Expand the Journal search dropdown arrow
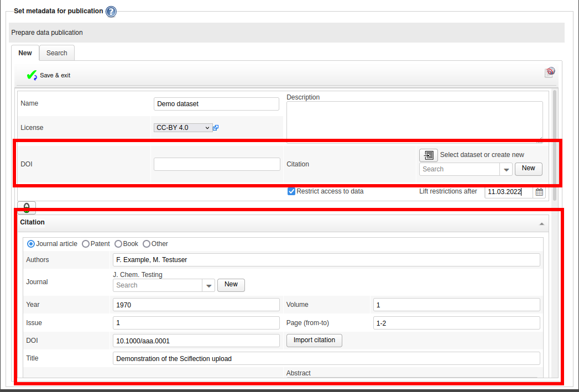 (x=208, y=285)
